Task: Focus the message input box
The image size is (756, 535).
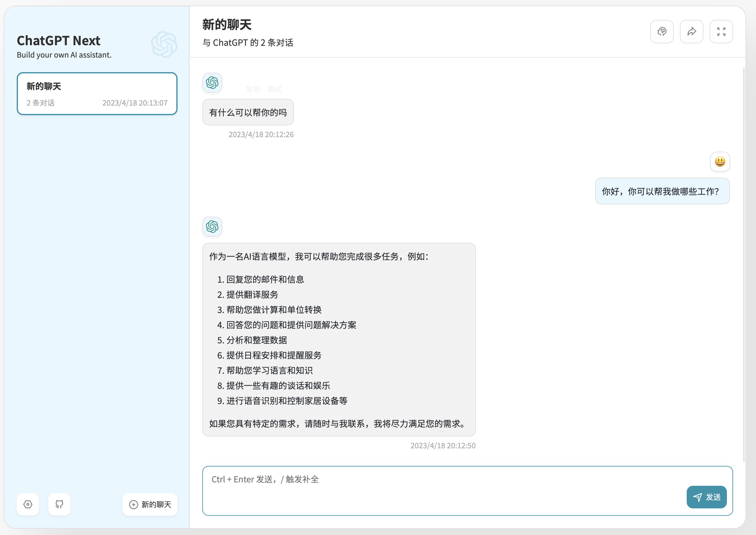Action: point(467,491)
